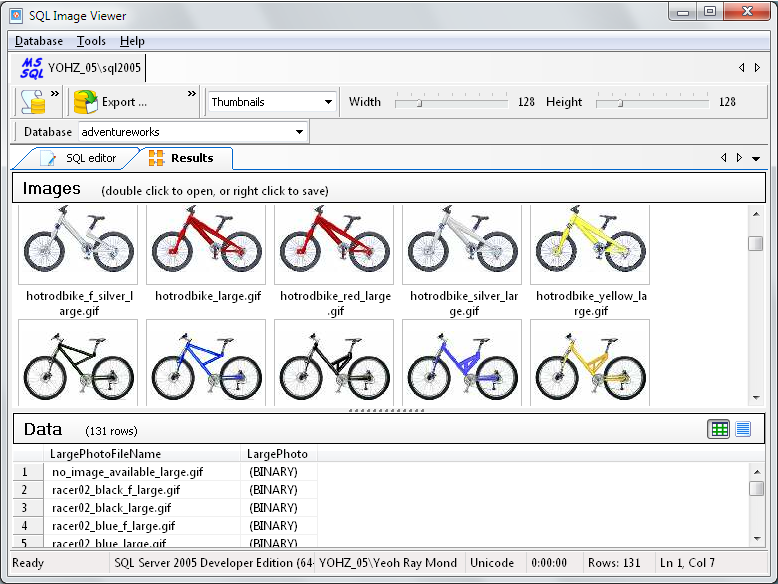
Task: Click the LargePhotoFileName column header
Action: [x=106, y=454]
